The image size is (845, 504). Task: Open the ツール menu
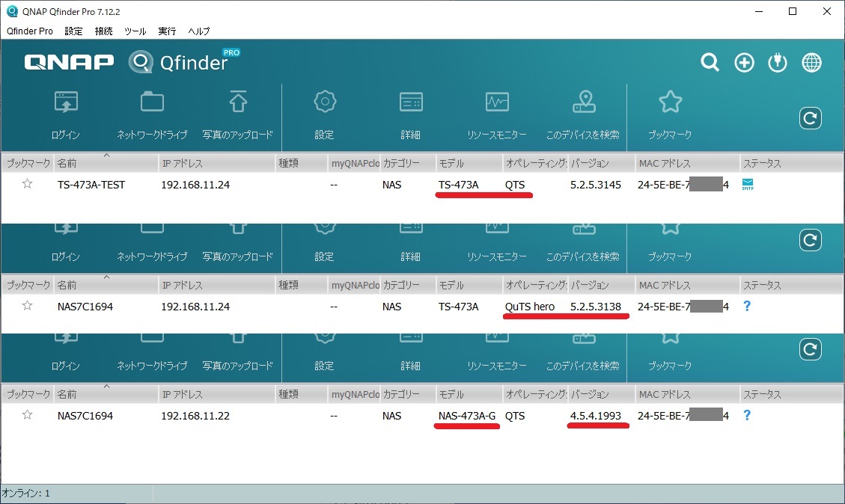[135, 31]
